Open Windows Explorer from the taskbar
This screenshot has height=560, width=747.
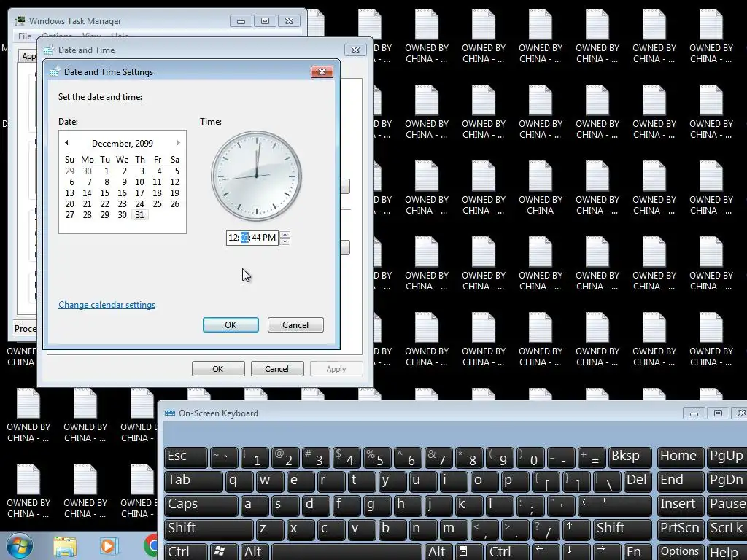65,547
